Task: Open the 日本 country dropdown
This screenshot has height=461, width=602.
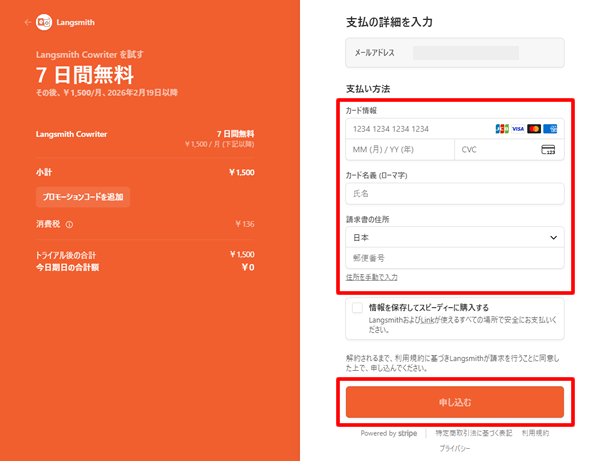Action: [455, 238]
